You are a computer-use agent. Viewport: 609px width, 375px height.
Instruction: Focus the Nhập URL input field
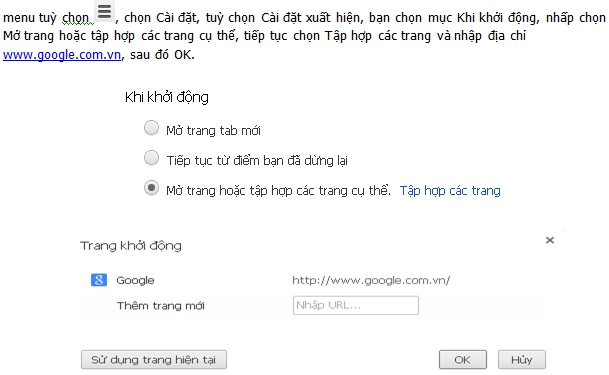tap(356, 305)
